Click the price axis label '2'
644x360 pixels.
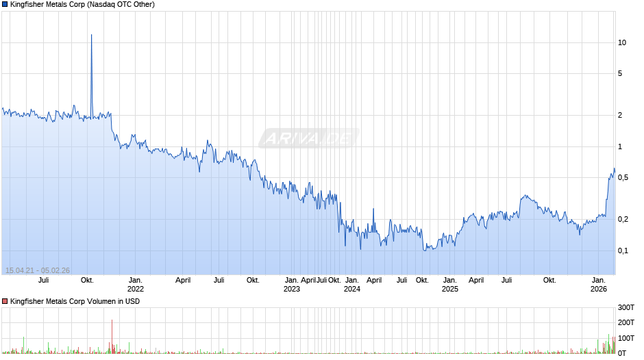click(x=620, y=116)
